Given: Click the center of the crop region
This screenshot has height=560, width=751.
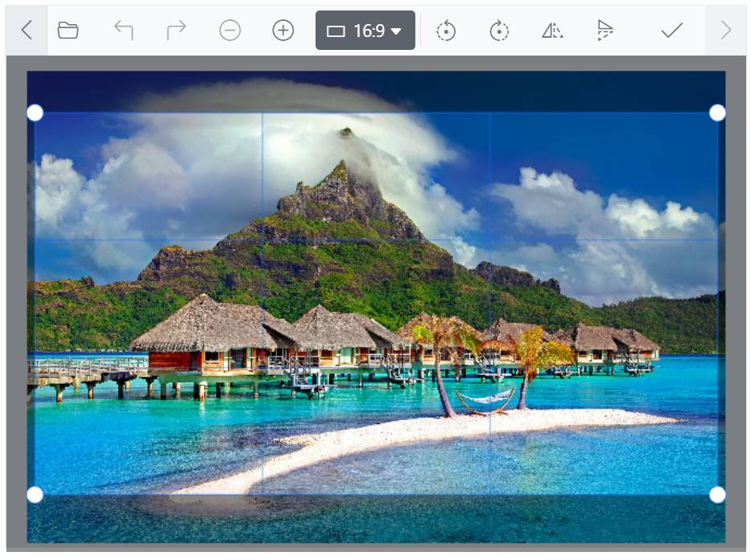Looking at the screenshot, I should click(375, 302).
